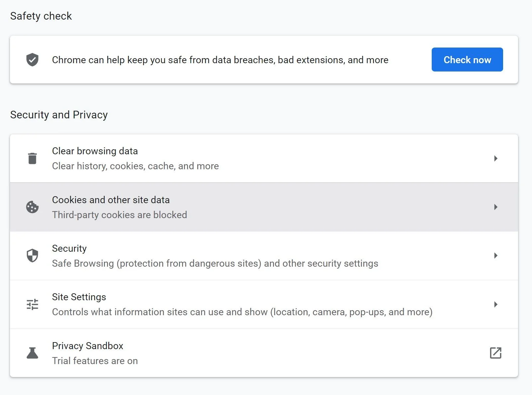
Task: Click the arrow on the Security row
Action: tap(495, 255)
